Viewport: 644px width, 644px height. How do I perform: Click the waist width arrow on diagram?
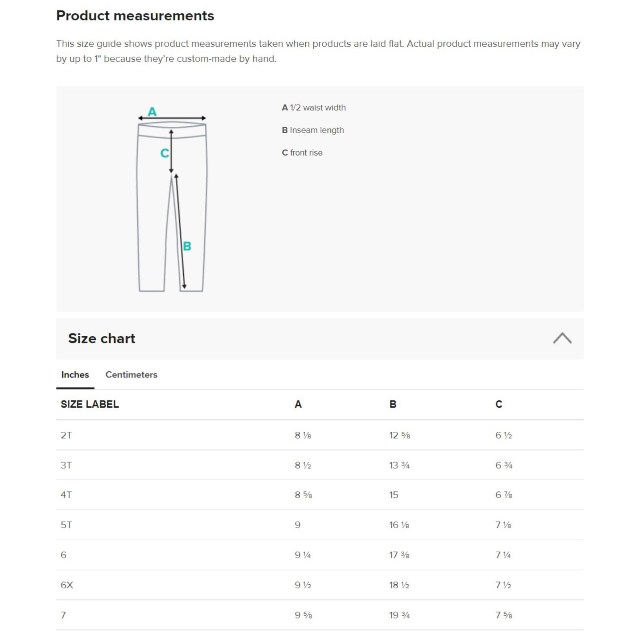[x=172, y=118]
